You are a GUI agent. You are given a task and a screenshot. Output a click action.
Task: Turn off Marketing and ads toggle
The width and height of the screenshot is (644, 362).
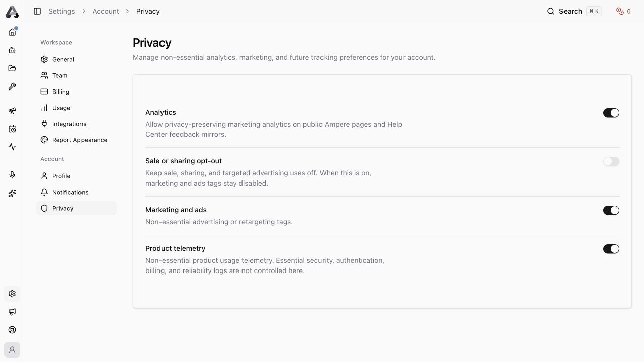[611, 210]
